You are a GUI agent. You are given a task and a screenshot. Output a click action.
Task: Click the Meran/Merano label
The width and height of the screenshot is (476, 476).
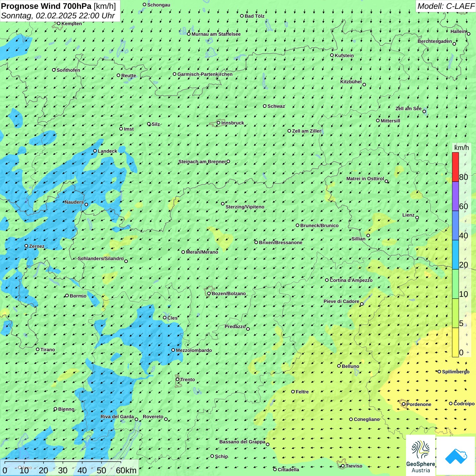coord(202,252)
